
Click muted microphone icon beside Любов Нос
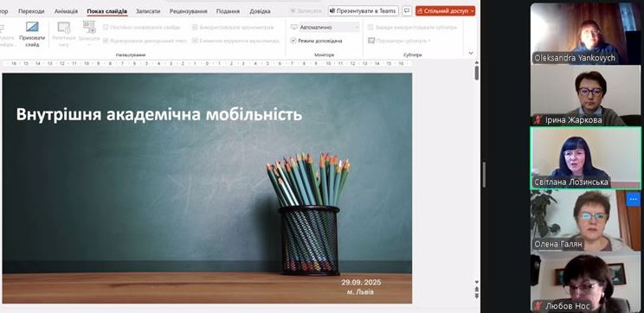tap(538, 306)
